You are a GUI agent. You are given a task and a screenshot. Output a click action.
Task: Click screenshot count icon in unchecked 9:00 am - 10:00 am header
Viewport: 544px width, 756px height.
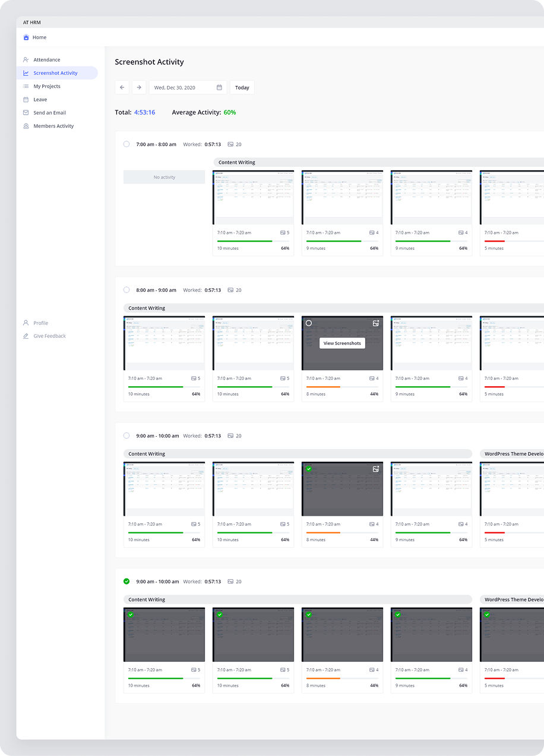(230, 436)
